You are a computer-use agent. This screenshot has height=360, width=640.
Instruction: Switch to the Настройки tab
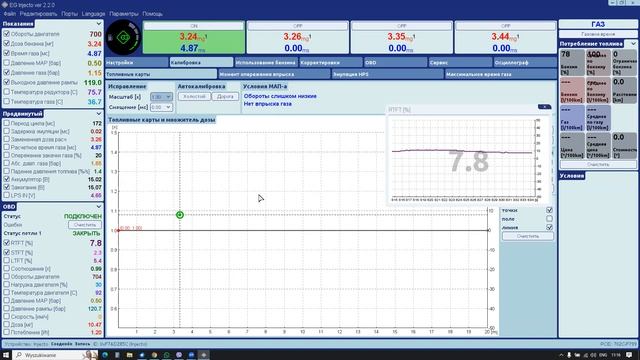tap(136, 62)
